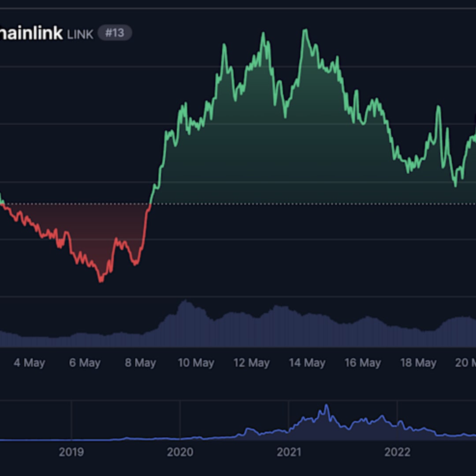Screen dimensions: 476x476
Task: Click the 4 May axis label
Action: point(29,363)
